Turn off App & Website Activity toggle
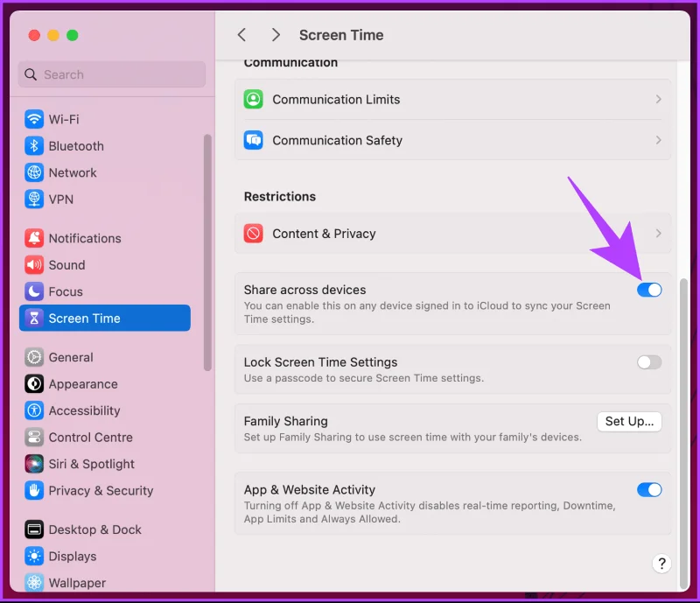This screenshot has height=603, width=700. pyautogui.click(x=649, y=490)
